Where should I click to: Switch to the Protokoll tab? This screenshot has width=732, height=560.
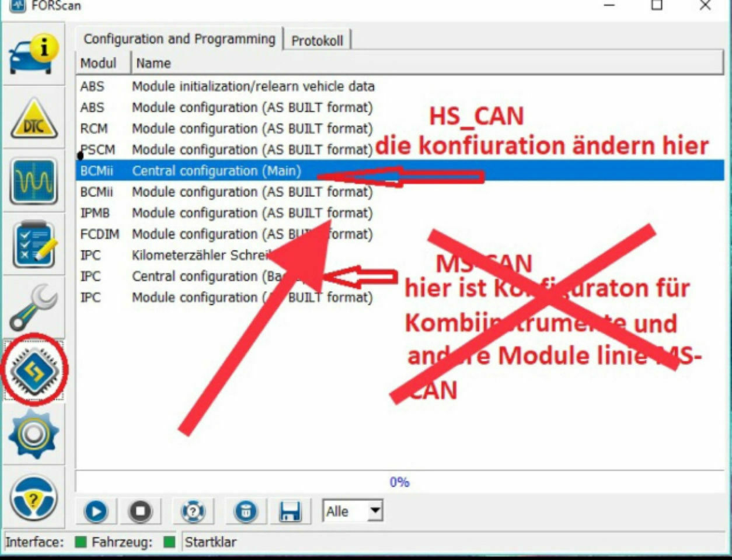(317, 40)
